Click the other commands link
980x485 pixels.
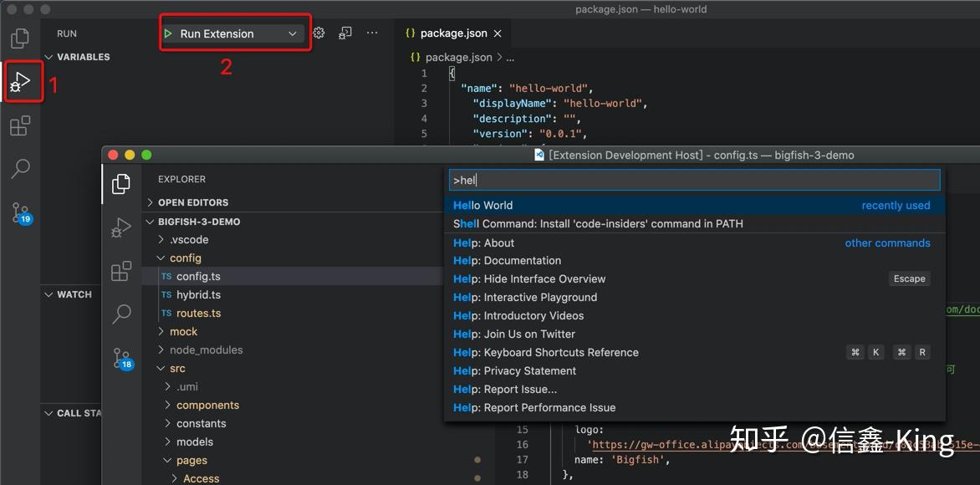pyautogui.click(x=887, y=242)
